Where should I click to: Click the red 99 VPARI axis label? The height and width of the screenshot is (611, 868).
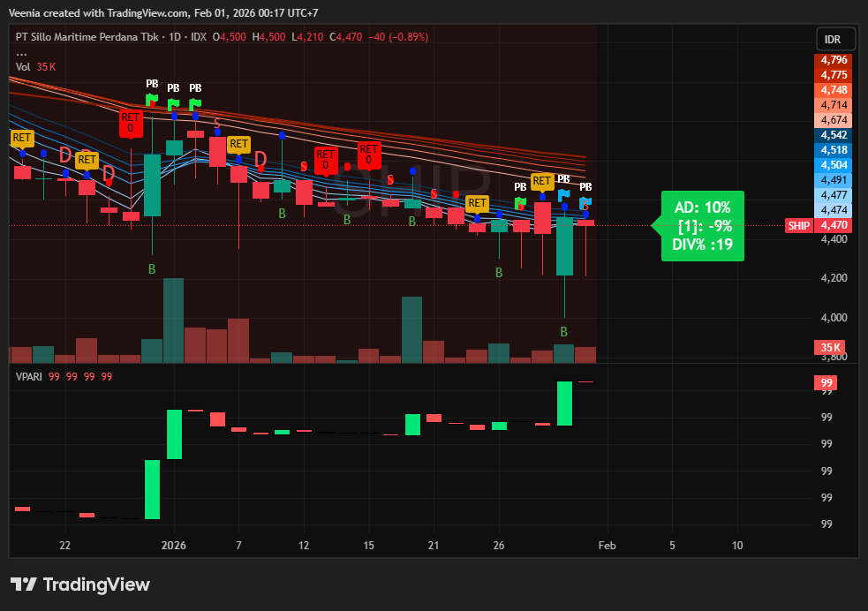coord(826,382)
